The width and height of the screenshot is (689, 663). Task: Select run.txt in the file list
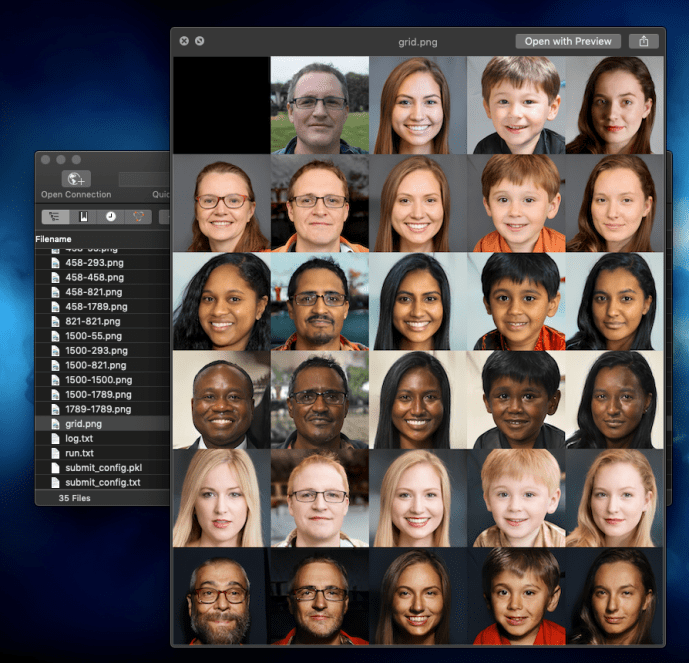(x=79, y=453)
